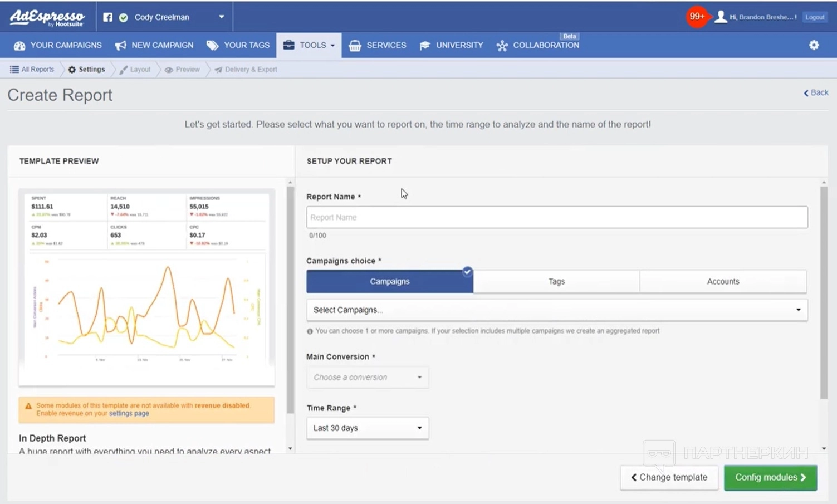The image size is (837, 504).
Task: Start a New Campaign
Action: (154, 45)
